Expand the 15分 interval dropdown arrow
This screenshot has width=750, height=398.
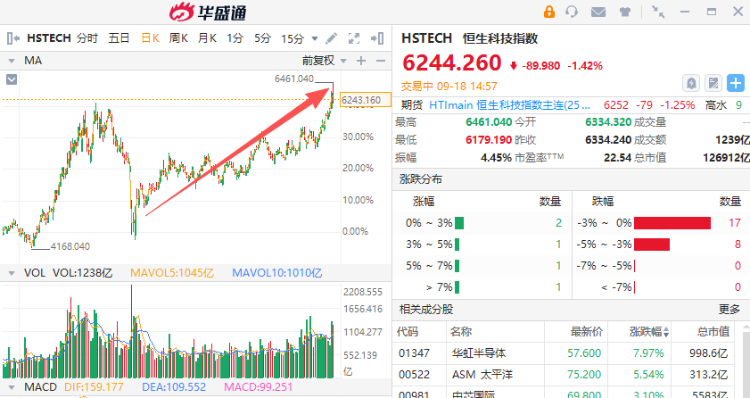click(315, 39)
